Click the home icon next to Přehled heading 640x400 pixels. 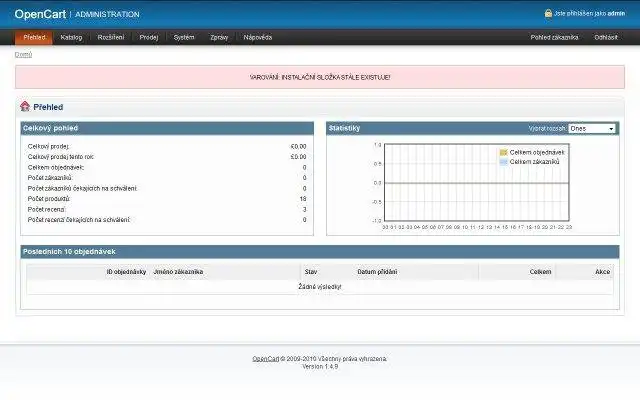(25, 107)
